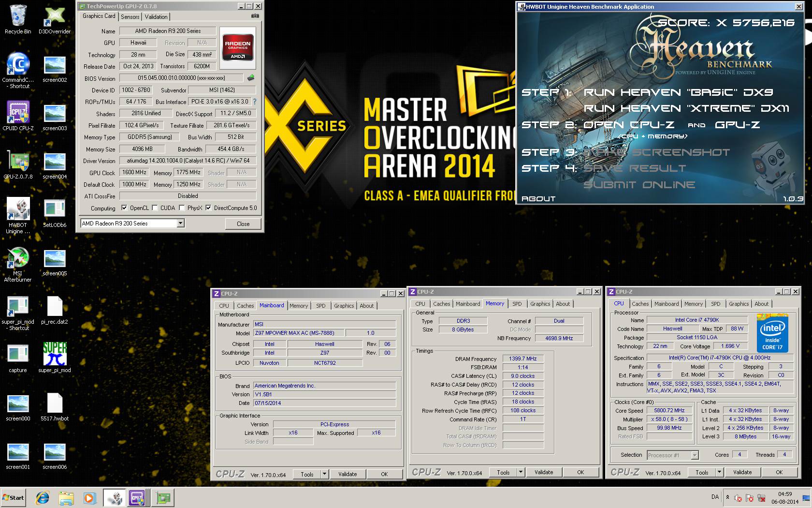Click Run Heaven "Basic" DX9 step
812x508 pixels.
pyautogui.click(x=678, y=92)
